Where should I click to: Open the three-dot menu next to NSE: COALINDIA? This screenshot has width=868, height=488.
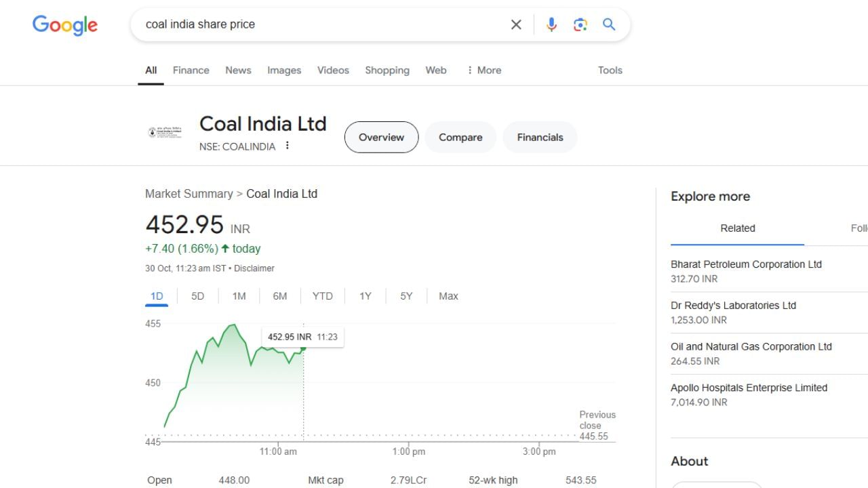pos(288,146)
